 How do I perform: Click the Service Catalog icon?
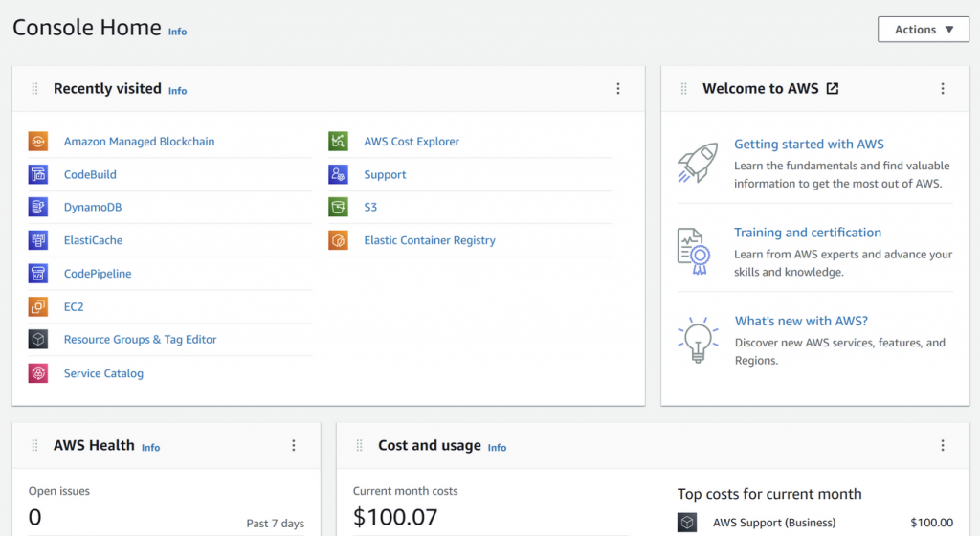point(38,373)
